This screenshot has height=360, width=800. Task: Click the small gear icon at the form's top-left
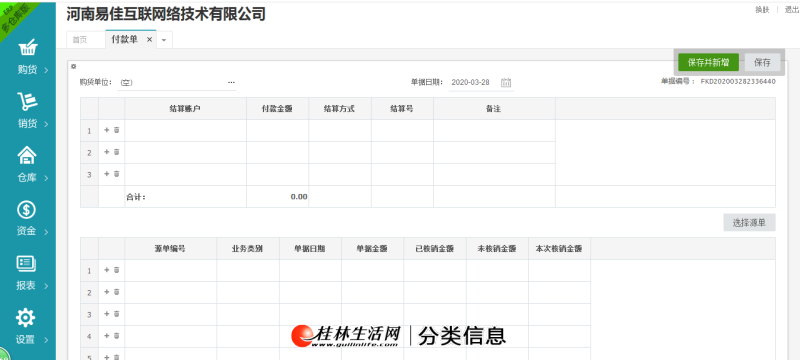(x=73, y=66)
